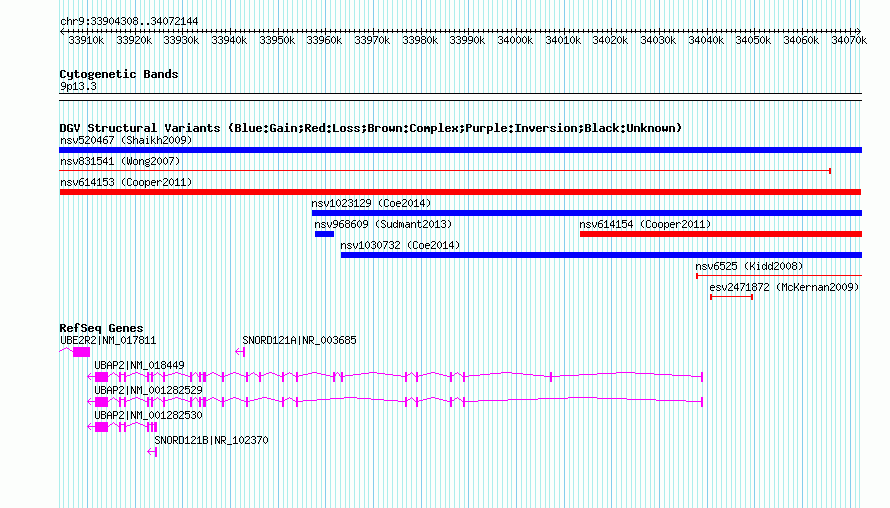Open the SNORD121A|NR_003685 label
This screenshot has width=890, height=508.
coord(299,341)
